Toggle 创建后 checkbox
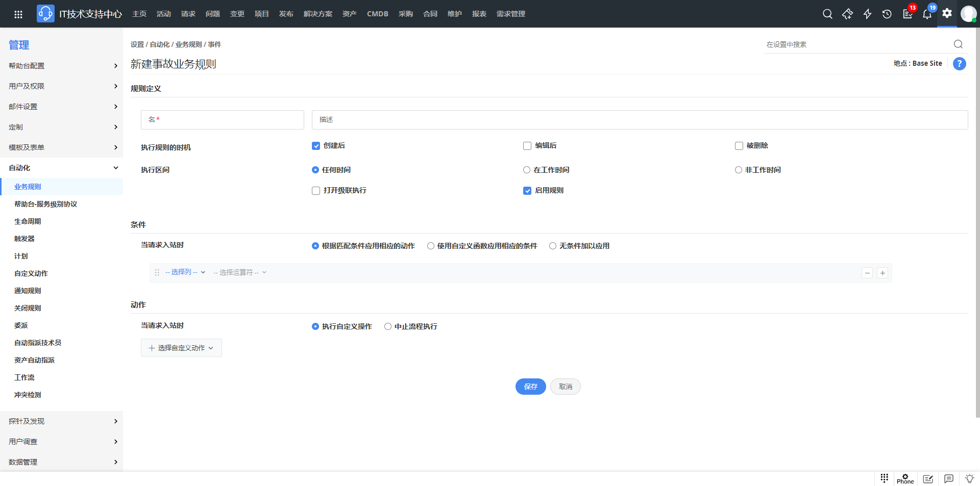 point(316,146)
